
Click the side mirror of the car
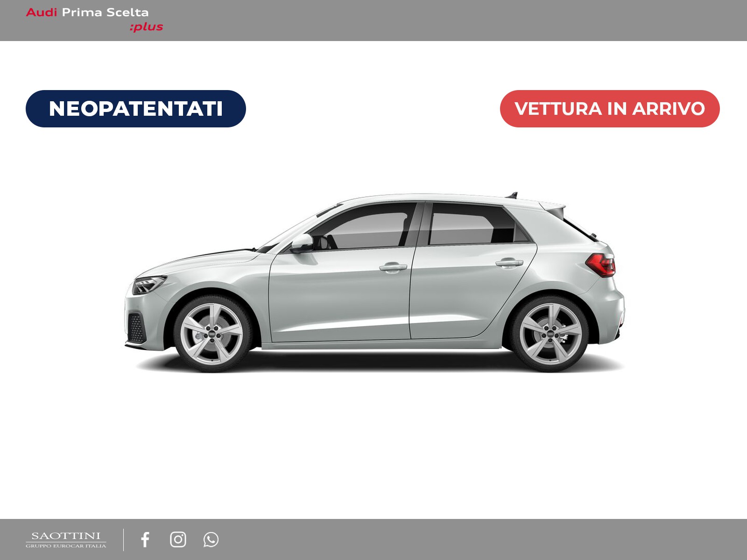click(302, 243)
